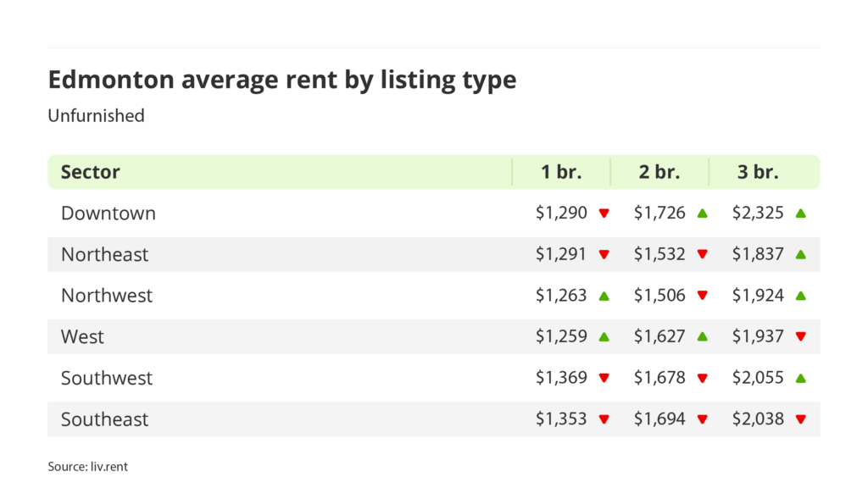
Task: Click the red down arrow beside Southeast $2,038
Action: point(801,419)
